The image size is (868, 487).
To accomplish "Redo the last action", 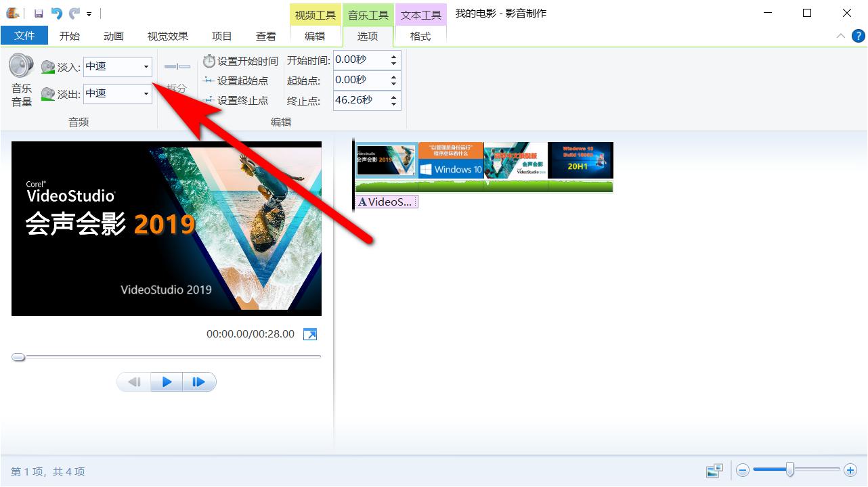I will coord(74,13).
